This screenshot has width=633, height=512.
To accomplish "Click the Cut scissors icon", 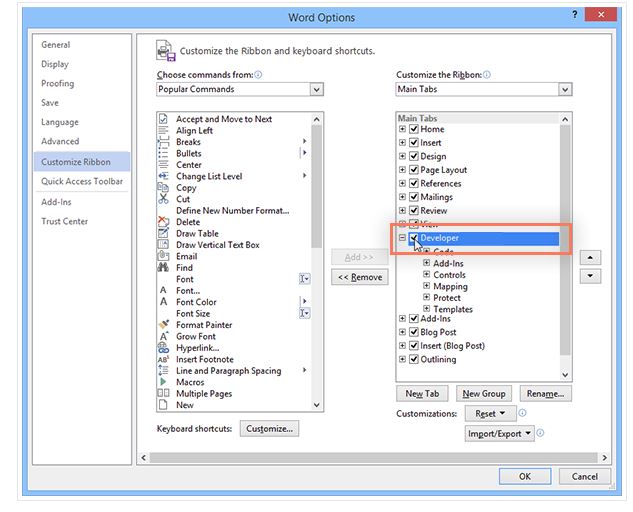I will click(x=163, y=199).
